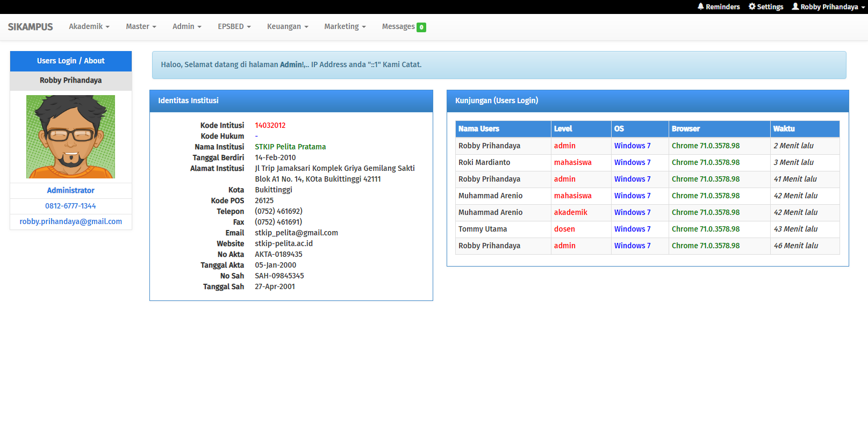This screenshot has height=424, width=868.
Task: Click the green Messages count badge
Action: click(421, 27)
